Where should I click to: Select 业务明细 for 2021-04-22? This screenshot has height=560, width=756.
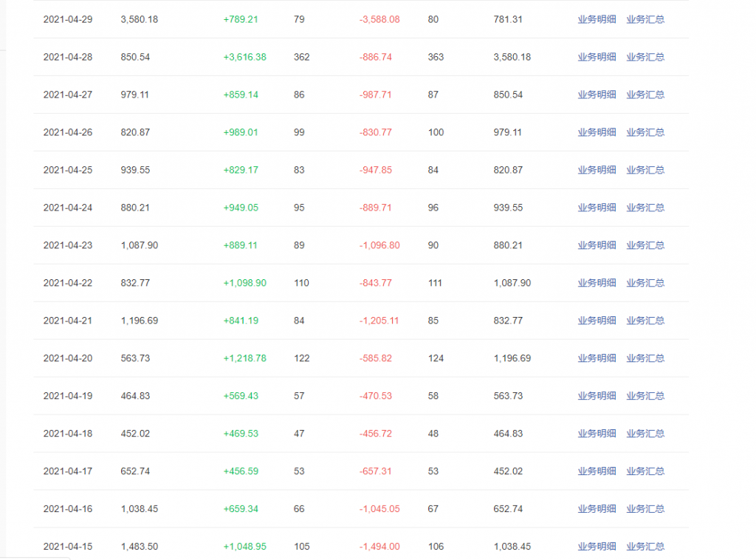[x=597, y=283]
